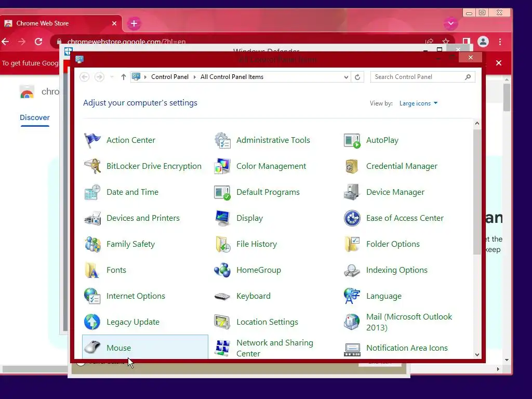This screenshot has height=399, width=532.
Task: Open Network and Sharing Center icon
Action: (x=222, y=348)
